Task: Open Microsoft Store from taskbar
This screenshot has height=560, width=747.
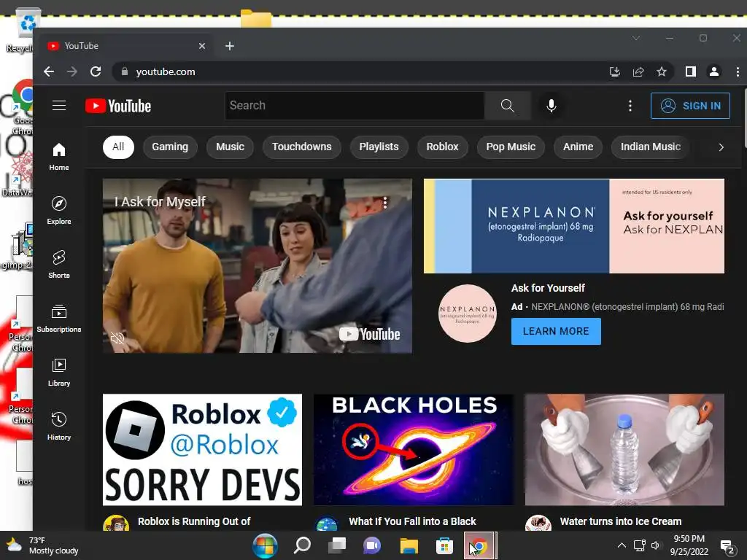Action: click(x=444, y=545)
